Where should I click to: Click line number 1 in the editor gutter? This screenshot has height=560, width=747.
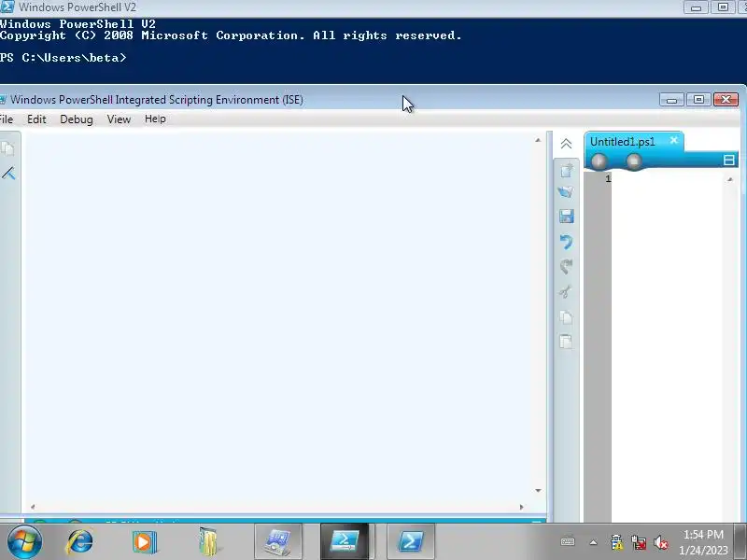click(608, 178)
